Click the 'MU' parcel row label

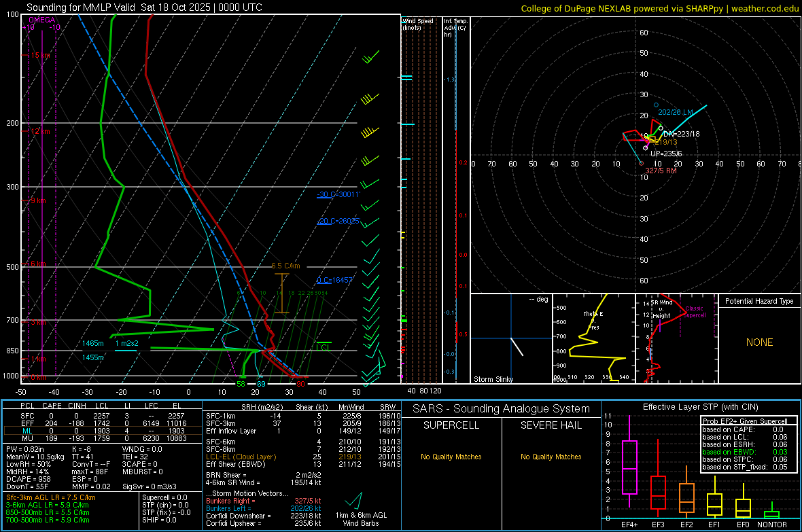[28, 438]
